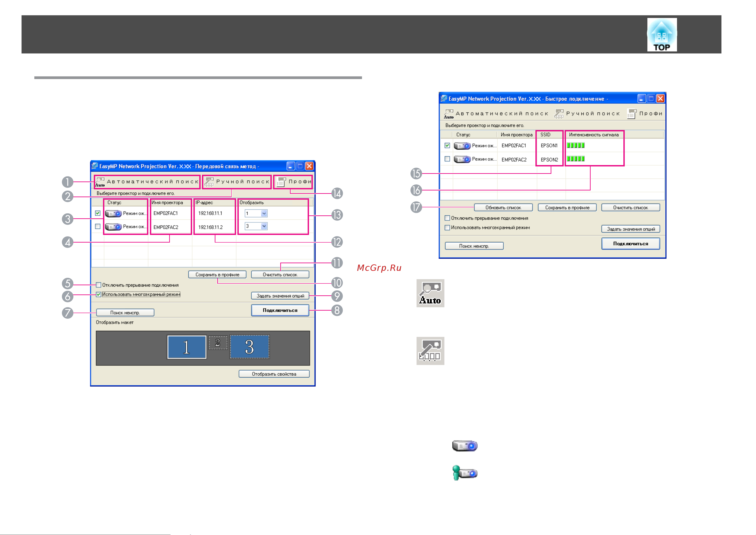Click the projector icon for EMP02FAC2 in the left window
Image resolution: width=756 pixels, height=535 pixels.
click(x=113, y=227)
